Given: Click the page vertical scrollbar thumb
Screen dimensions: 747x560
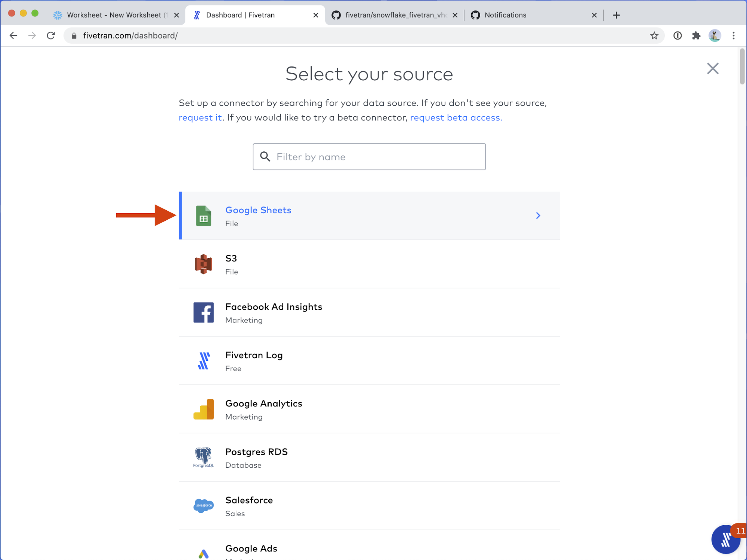Looking at the screenshot, I should [742, 67].
